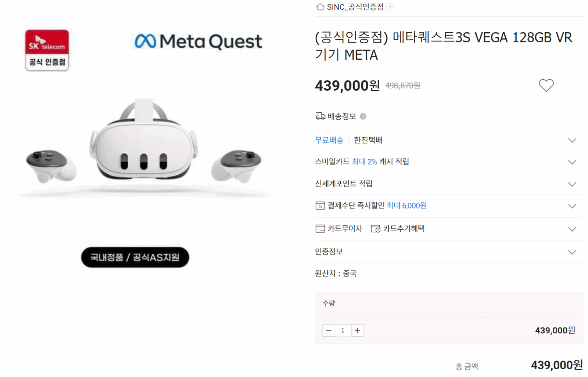Expand the 카드무이자 benefits row chevron
This screenshot has height=377, width=588.
572,229
